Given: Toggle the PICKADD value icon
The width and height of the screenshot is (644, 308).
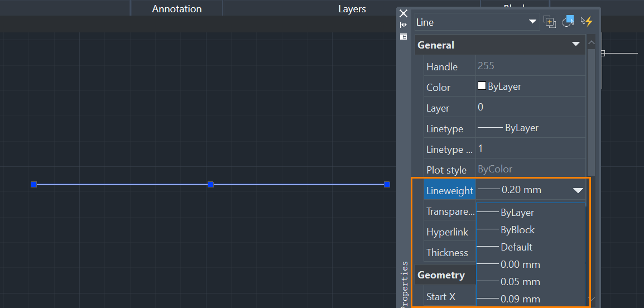Looking at the screenshot, I should [x=550, y=22].
